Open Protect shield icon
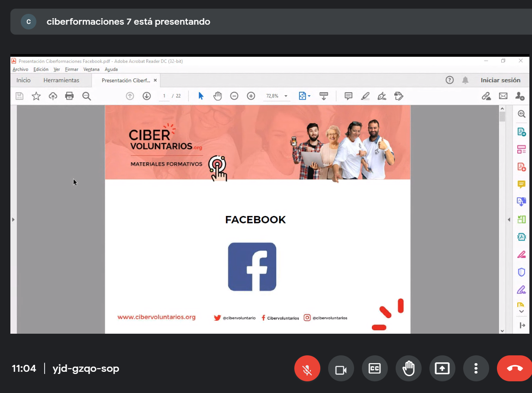Image resolution: width=532 pixels, height=393 pixels. 522,272
